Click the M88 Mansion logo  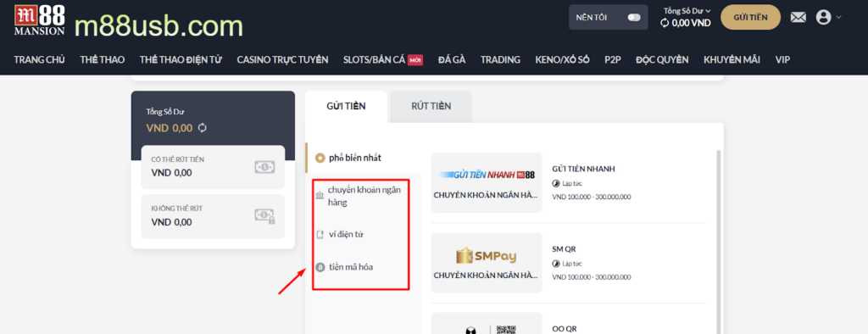39,20
